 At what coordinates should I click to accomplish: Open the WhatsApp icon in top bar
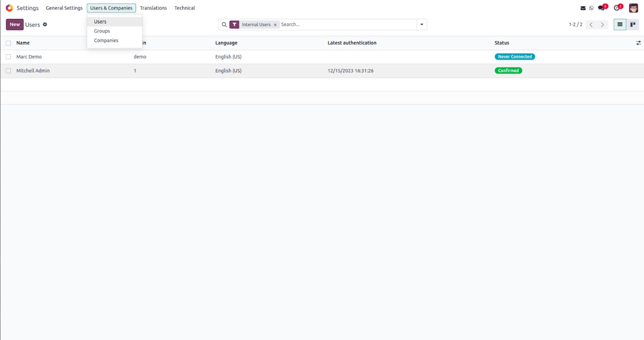click(x=591, y=8)
